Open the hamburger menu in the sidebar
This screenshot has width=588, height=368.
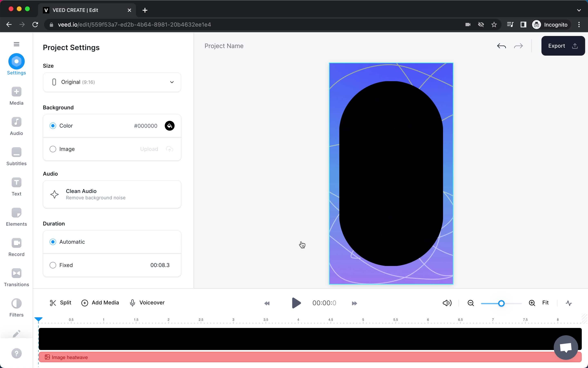tap(16, 44)
